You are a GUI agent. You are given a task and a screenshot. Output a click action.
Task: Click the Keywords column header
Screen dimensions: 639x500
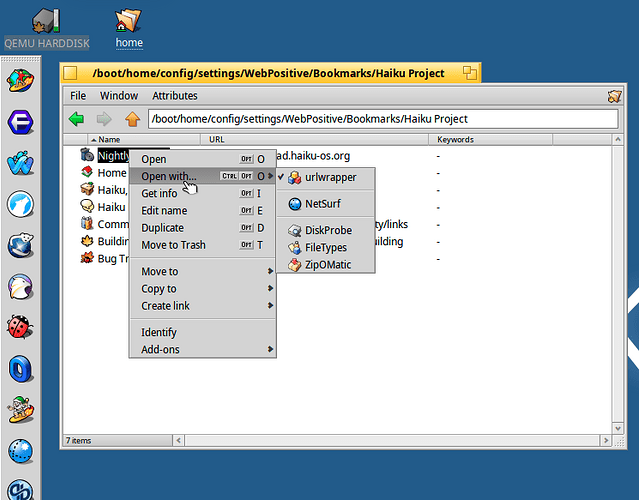tap(490, 139)
